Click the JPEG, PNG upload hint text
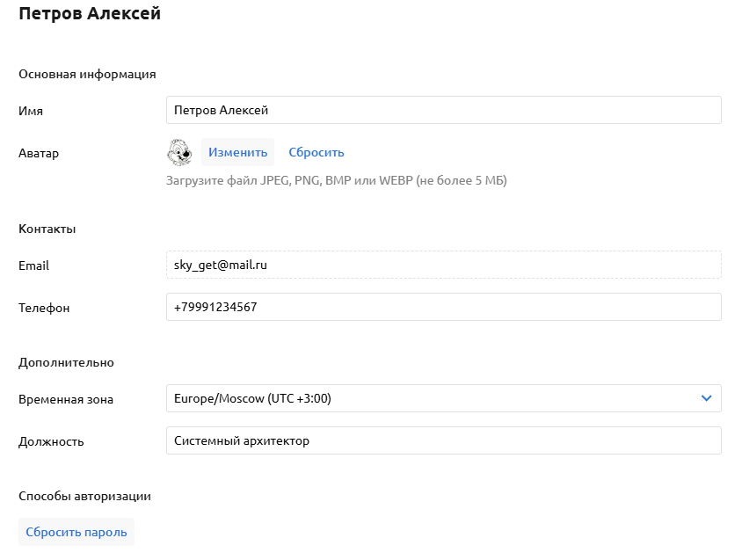 coord(337,181)
